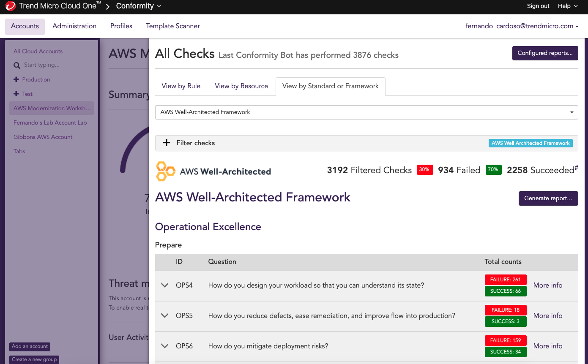
Task: Open the Profiles tab
Action: tap(121, 26)
